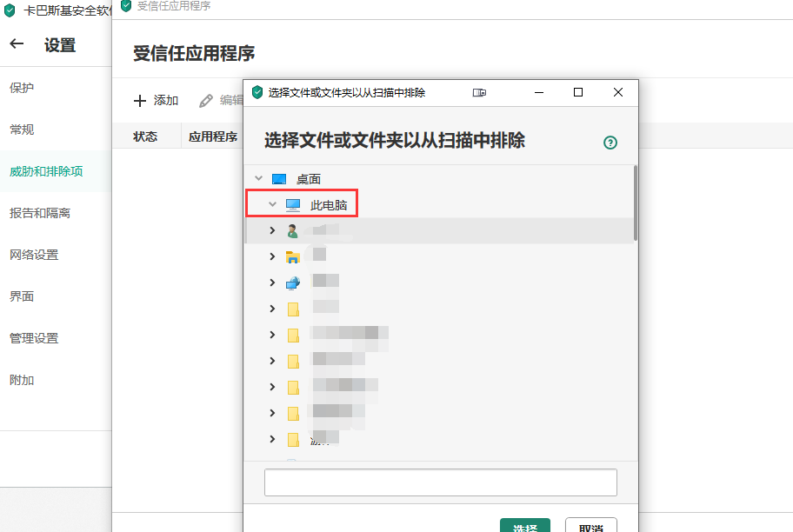Click the dialog's compact mode title bar icon

tap(479, 92)
